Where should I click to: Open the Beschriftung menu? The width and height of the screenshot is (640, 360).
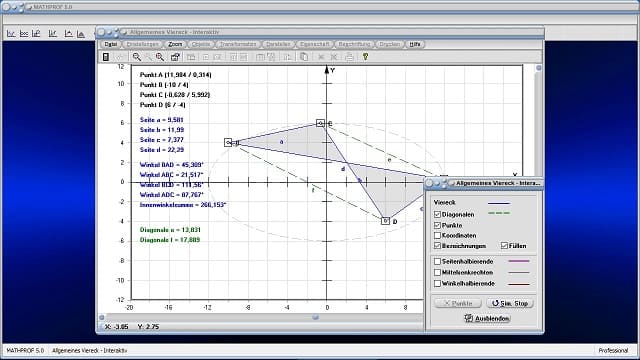pos(354,44)
